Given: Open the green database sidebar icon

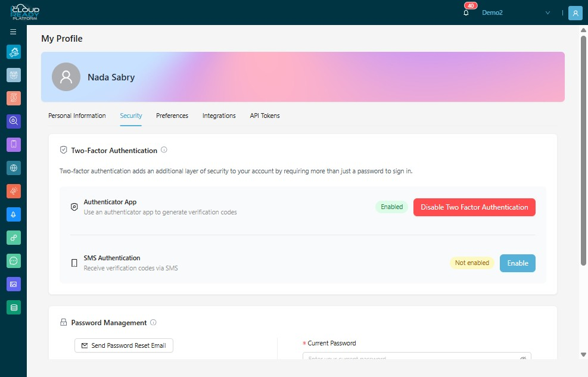Looking at the screenshot, I should pos(14,308).
